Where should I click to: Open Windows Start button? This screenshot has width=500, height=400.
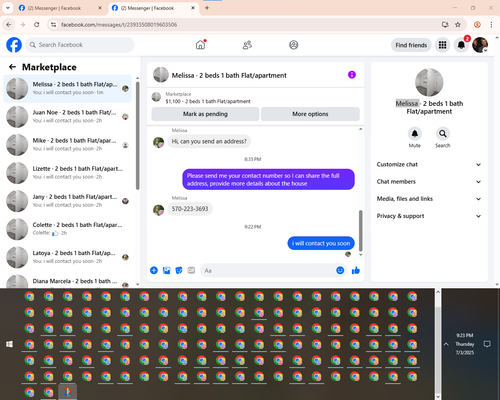point(10,344)
